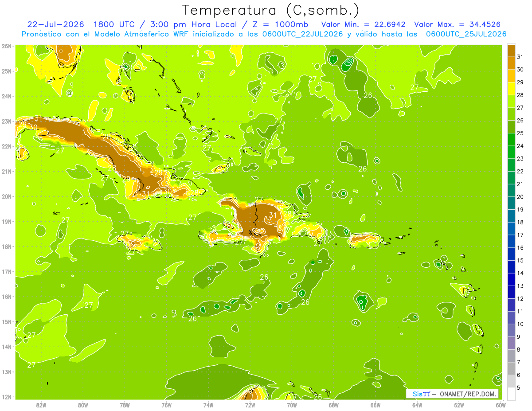
Task: Pick the color bar swatch between 29 and 30
Action: point(511,76)
